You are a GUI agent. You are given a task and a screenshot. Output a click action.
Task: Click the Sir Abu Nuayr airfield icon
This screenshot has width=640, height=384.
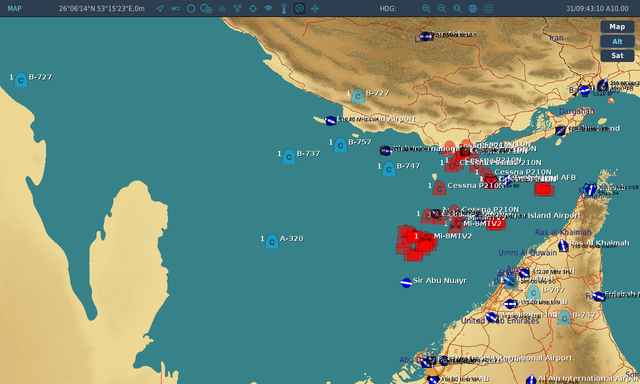tap(406, 282)
